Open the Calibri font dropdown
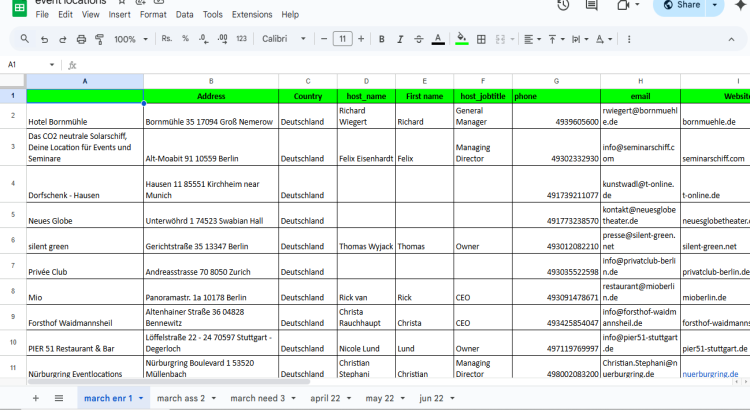 pyautogui.click(x=284, y=39)
